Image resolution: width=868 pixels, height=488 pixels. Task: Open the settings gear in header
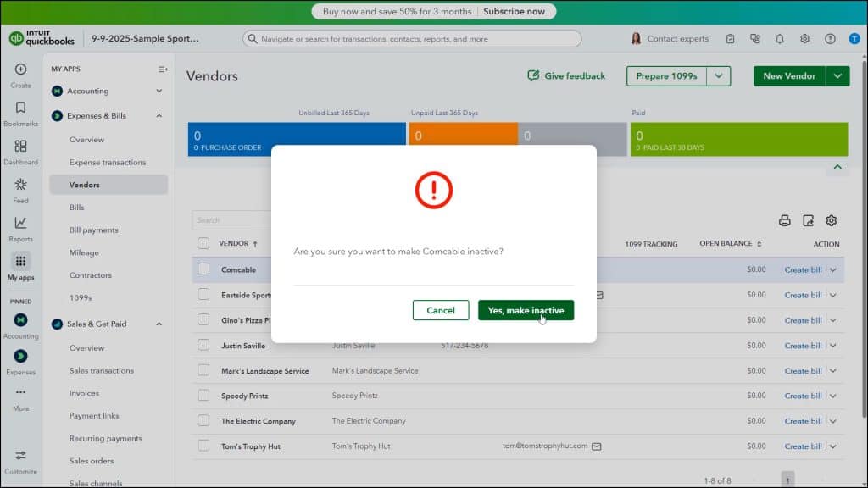804,39
